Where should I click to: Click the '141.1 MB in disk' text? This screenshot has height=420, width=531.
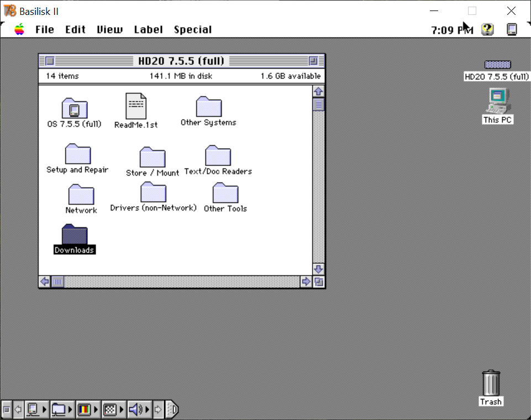pos(181,76)
